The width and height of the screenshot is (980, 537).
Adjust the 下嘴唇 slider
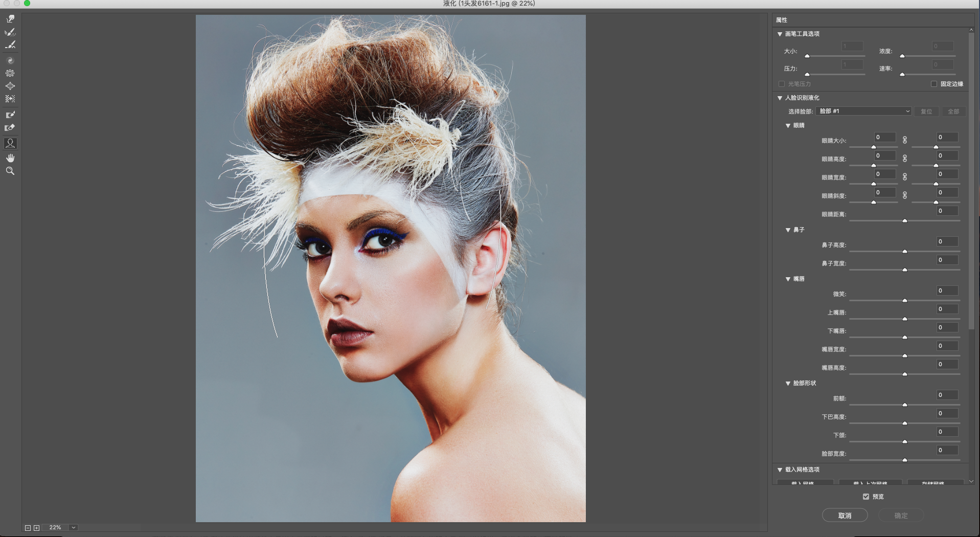click(x=905, y=337)
